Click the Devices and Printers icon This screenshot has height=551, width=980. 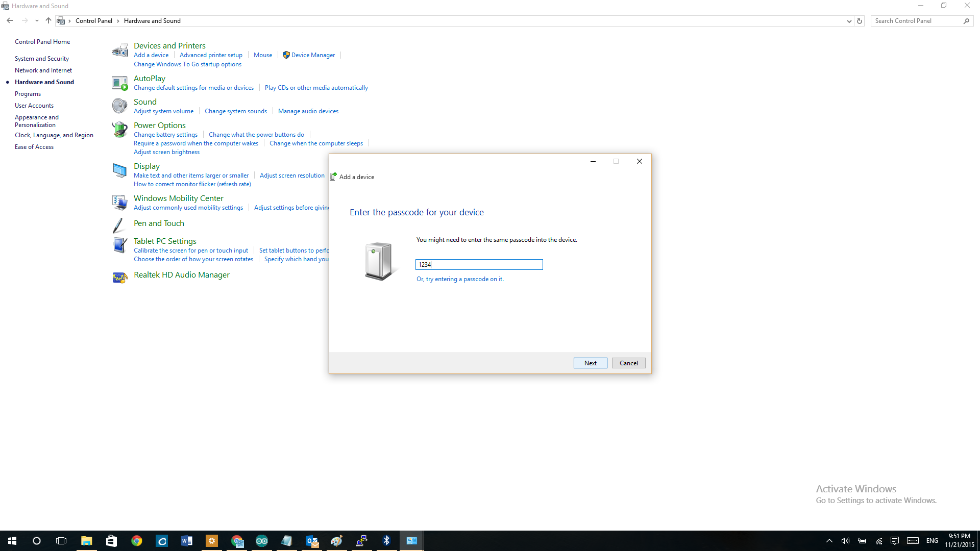pos(120,51)
